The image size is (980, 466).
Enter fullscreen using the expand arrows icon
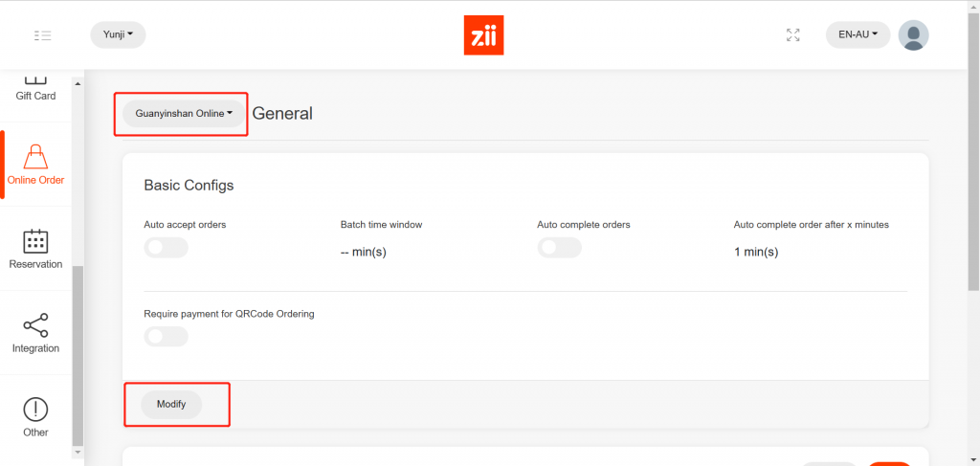(793, 35)
